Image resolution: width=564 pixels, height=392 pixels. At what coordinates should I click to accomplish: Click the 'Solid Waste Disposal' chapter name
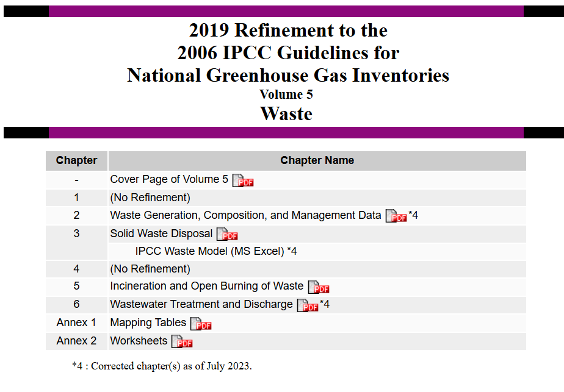(161, 233)
